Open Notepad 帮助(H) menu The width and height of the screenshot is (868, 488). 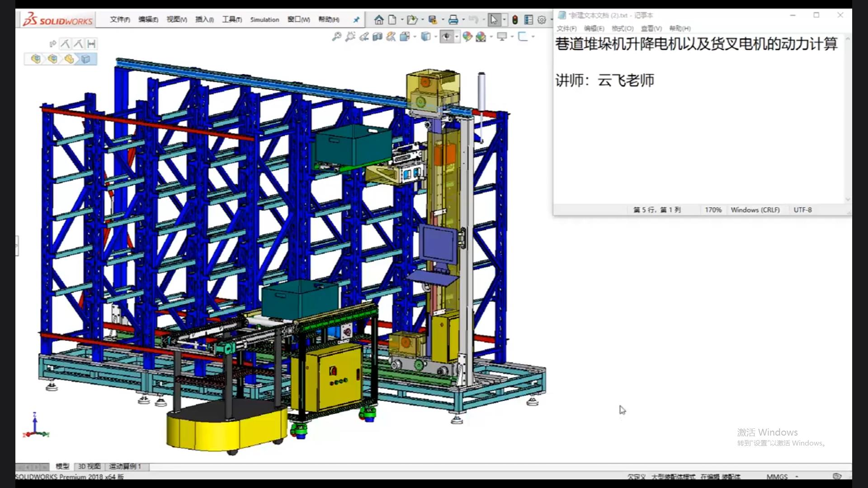(x=680, y=28)
